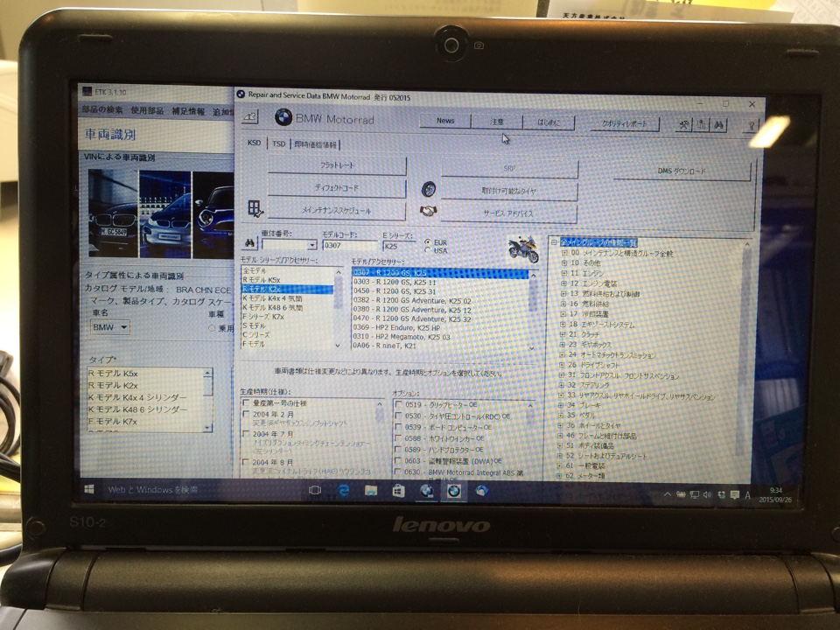Select the USA radio button
The height and width of the screenshot is (630, 840).
pos(427,250)
